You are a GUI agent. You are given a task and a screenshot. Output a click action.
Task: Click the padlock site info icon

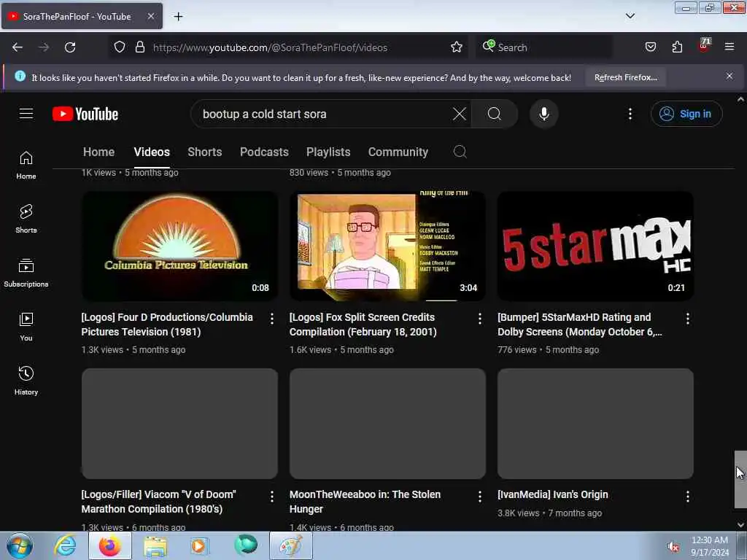point(139,47)
